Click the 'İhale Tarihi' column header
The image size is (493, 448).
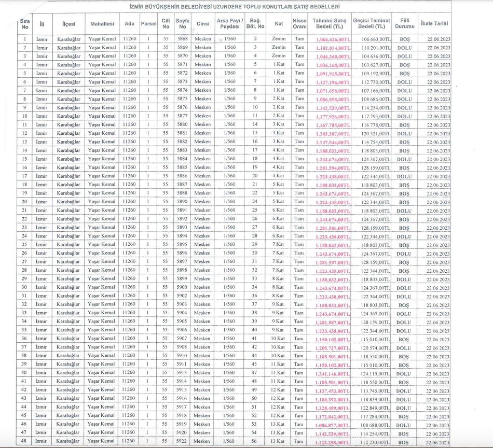[x=434, y=23]
